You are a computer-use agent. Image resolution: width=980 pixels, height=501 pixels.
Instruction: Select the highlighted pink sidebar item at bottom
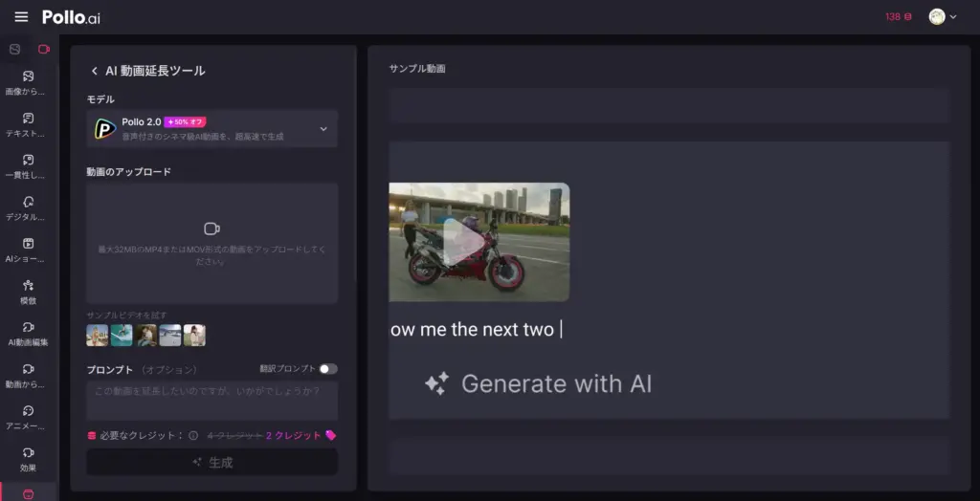click(x=28, y=493)
